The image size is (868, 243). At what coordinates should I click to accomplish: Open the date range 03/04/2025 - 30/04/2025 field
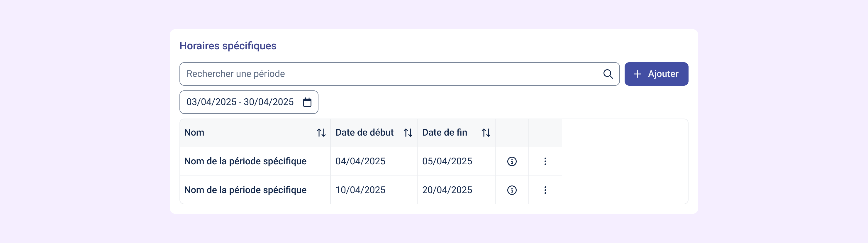click(240, 102)
